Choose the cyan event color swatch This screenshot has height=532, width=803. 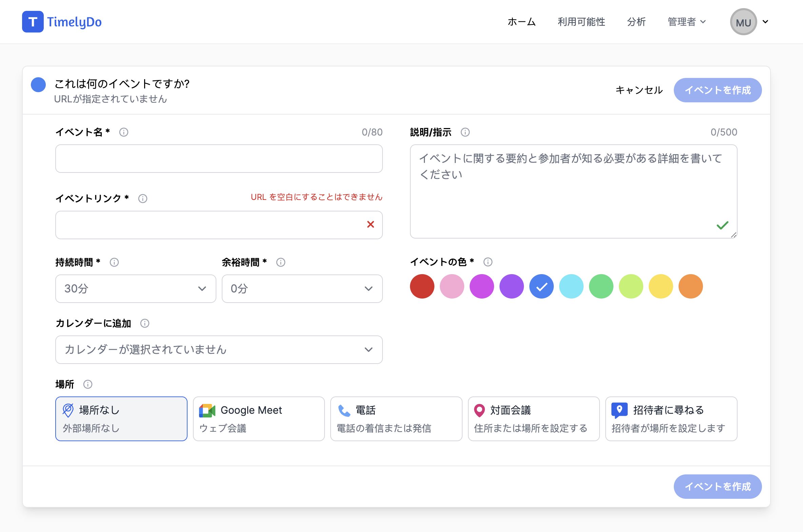pos(571,286)
